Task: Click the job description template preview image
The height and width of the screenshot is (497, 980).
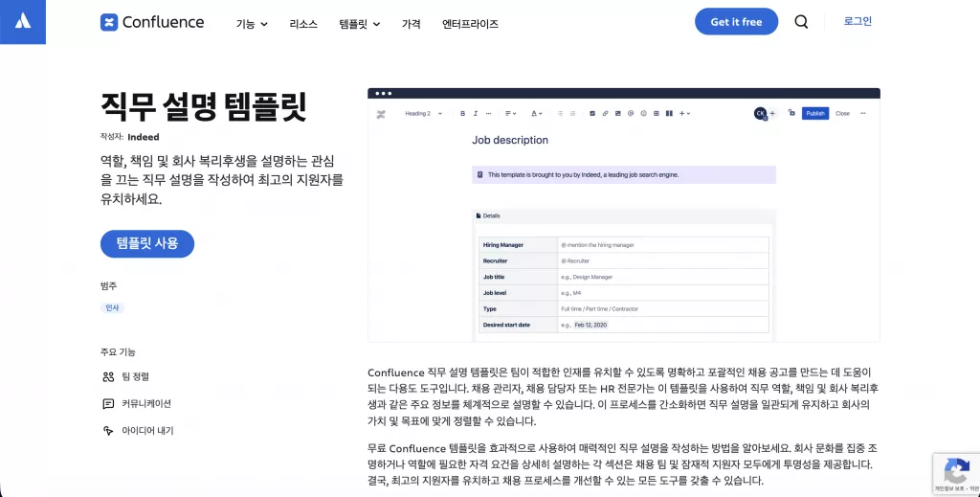Action: tap(624, 215)
